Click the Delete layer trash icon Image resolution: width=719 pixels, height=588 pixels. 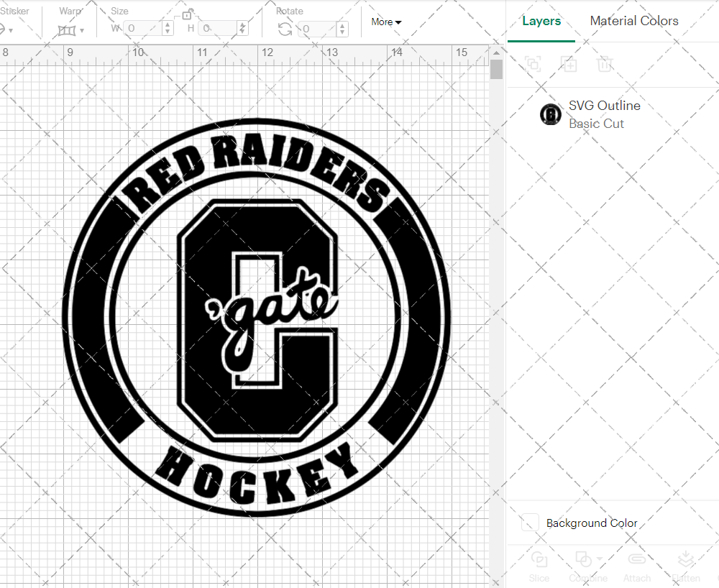pyautogui.click(x=605, y=64)
